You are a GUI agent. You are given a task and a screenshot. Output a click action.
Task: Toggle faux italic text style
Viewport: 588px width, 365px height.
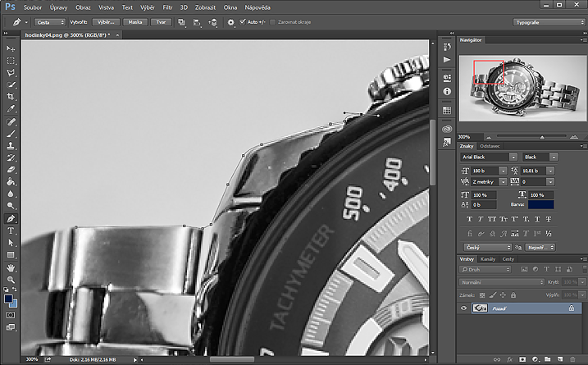pos(481,219)
